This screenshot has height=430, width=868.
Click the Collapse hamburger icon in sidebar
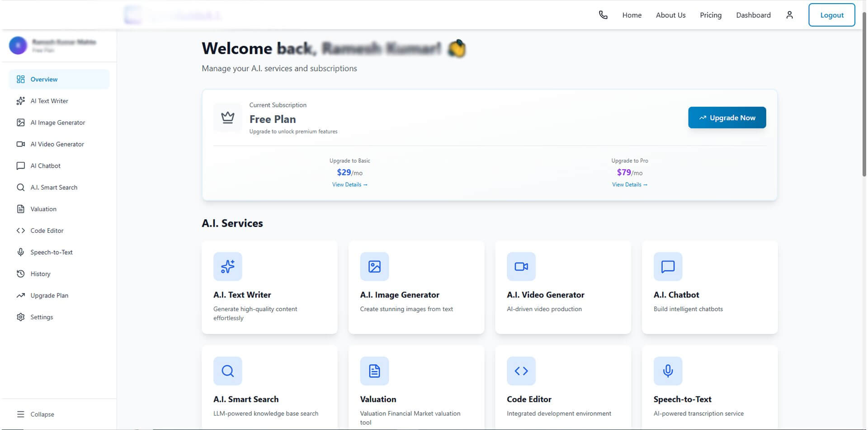click(x=20, y=414)
